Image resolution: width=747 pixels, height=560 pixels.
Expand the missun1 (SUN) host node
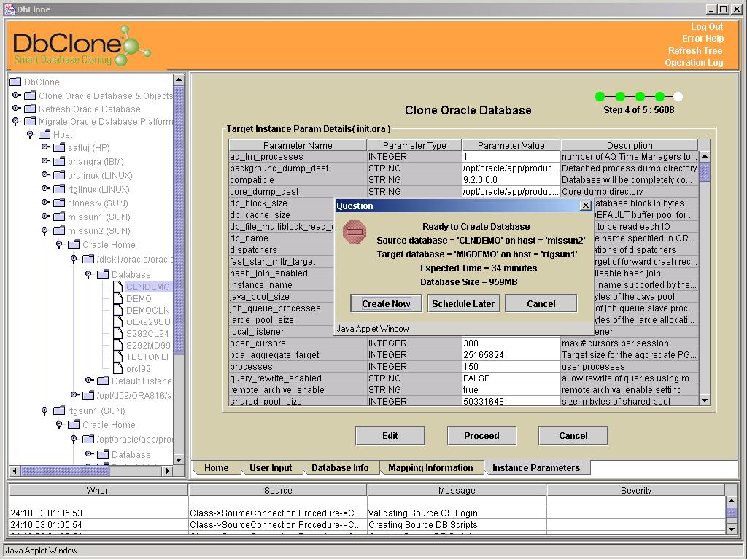click(45, 216)
